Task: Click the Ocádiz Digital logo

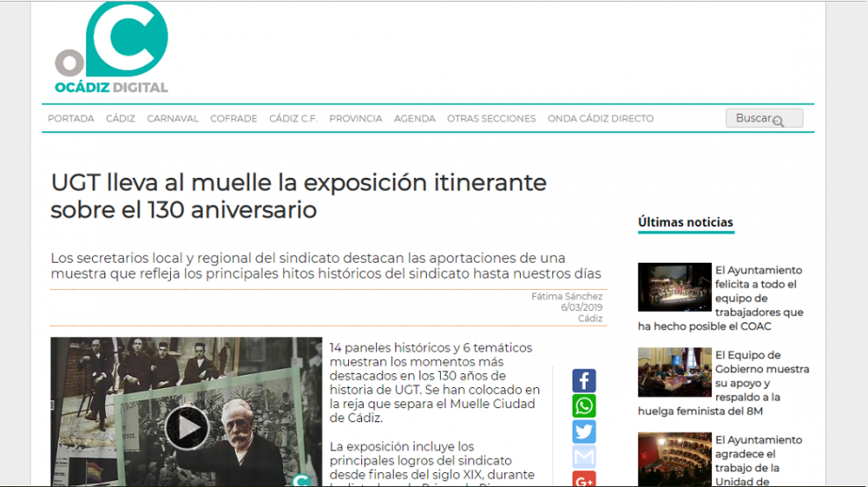Action: pos(111,48)
